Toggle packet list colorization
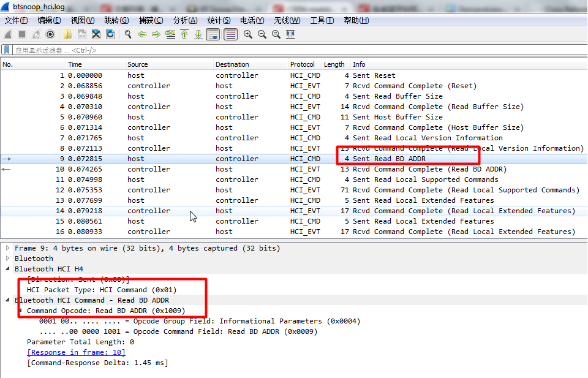The width and height of the screenshot is (588, 378). click(x=230, y=34)
